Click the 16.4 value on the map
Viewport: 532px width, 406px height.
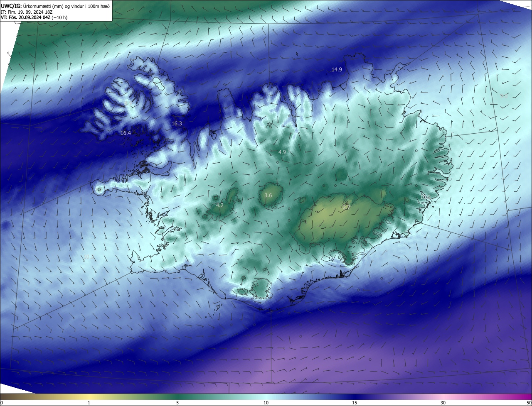click(126, 133)
